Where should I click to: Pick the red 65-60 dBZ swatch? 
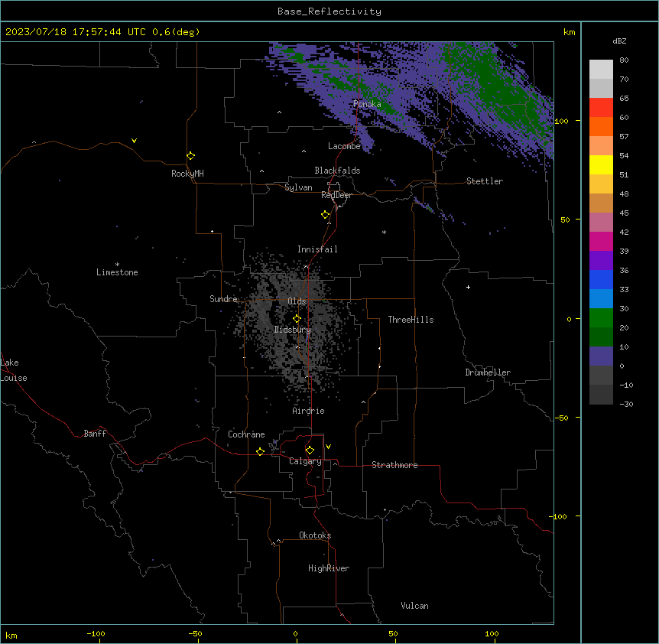pyautogui.click(x=601, y=108)
